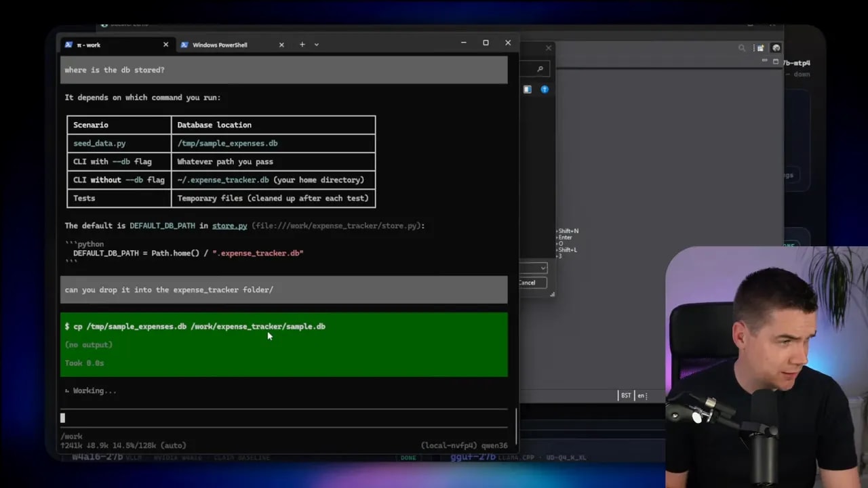Click the 'Working...' status line
The height and width of the screenshot is (488, 868).
pyautogui.click(x=91, y=391)
